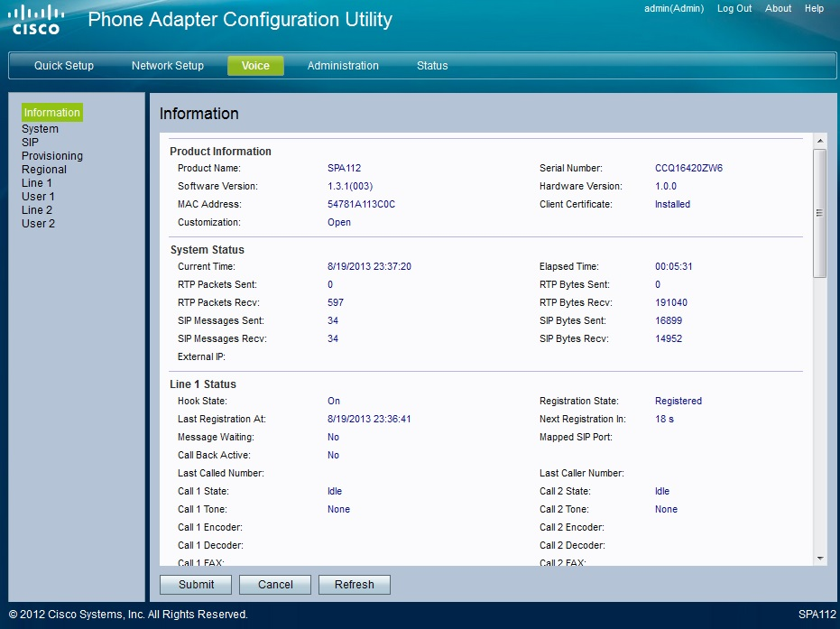
Task: Click the Cisco copyright footer text
Action: 128,615
